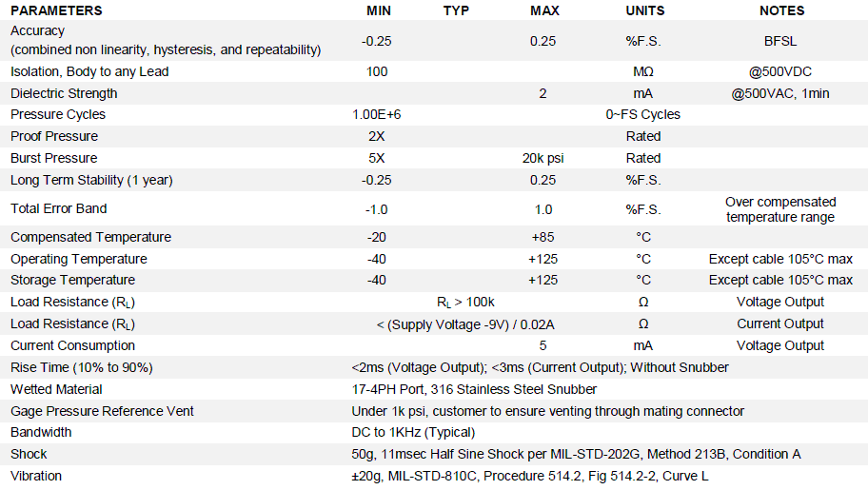Click the Supply Voltage load resistance formula
The width and height of the screenshot is (868, 490).
[x=465, y=324]
